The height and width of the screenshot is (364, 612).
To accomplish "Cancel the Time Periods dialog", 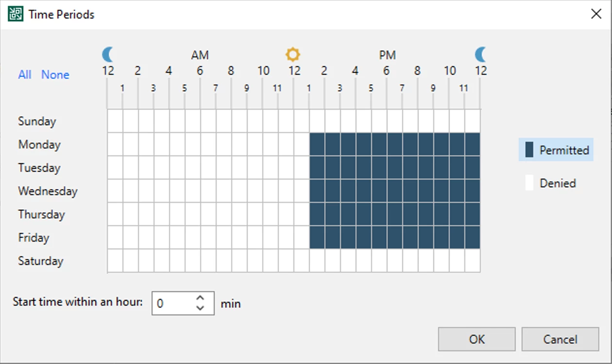I will coord(560,339).
